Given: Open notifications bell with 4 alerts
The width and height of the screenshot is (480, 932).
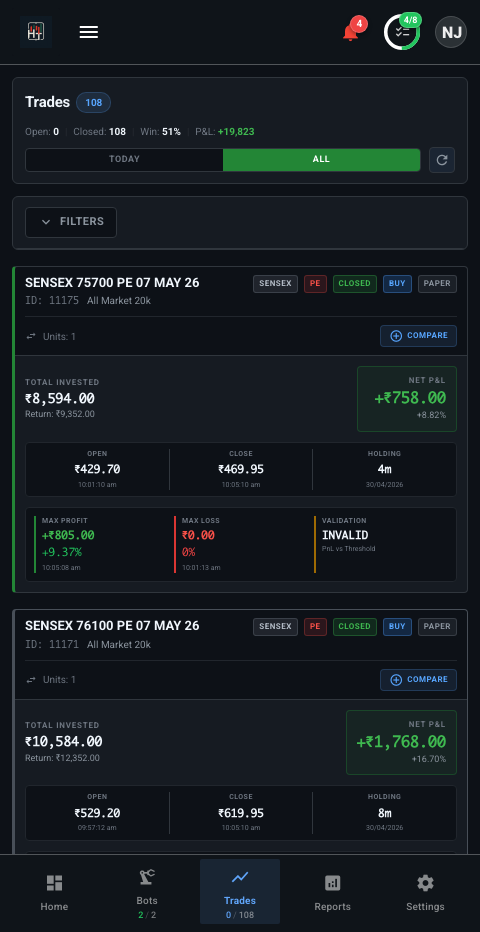Looking at the screenshot, I should point(351,32).
